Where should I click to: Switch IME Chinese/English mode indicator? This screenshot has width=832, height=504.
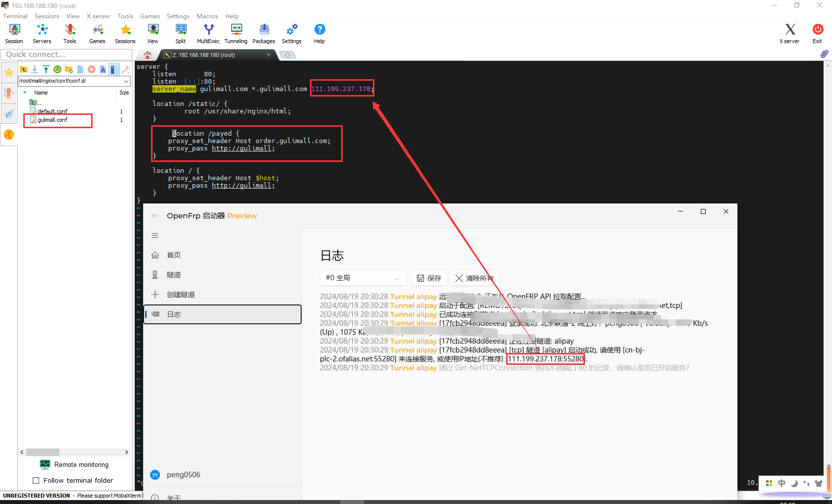(781, 483)
